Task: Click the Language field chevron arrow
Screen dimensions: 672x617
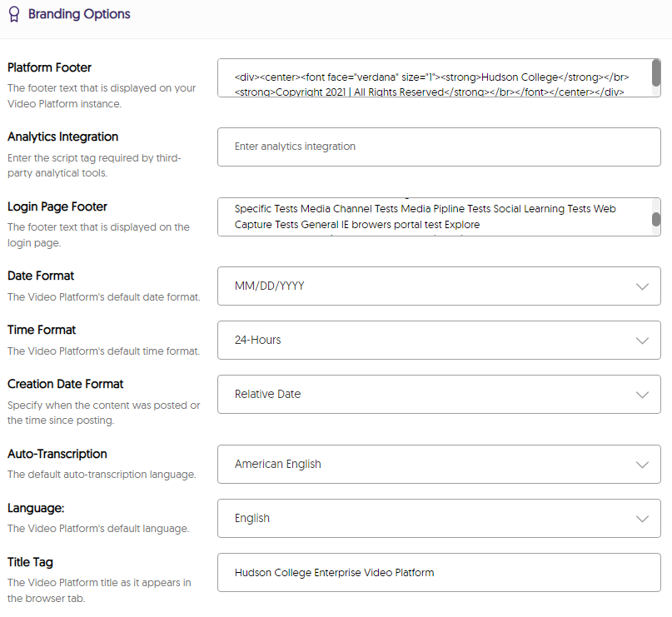Action: [x=642, y=519]
